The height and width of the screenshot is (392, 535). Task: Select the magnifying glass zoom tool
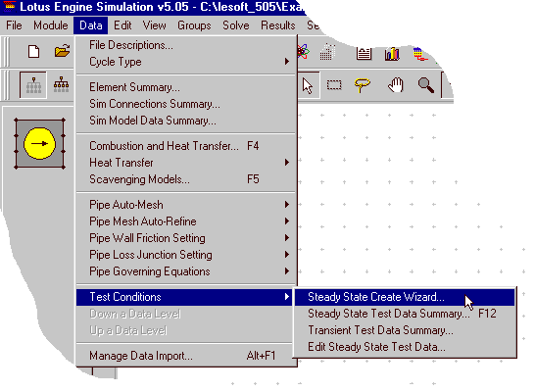(x=426, y=85)
